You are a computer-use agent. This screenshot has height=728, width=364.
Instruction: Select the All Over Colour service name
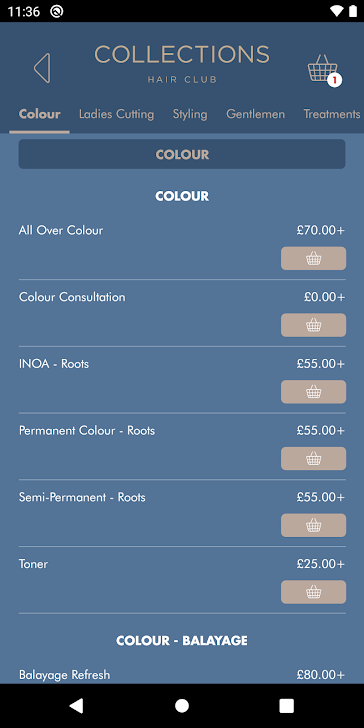point(61,230)
